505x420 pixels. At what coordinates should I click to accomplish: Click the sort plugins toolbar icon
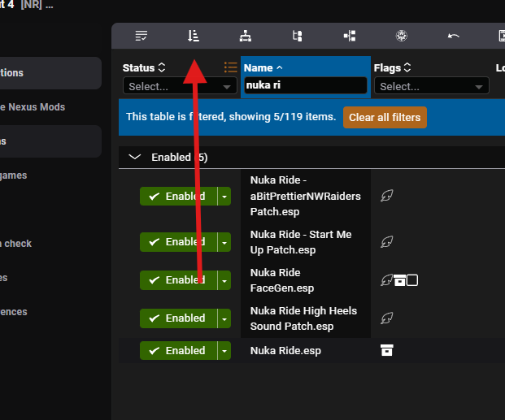pos(194,36)
